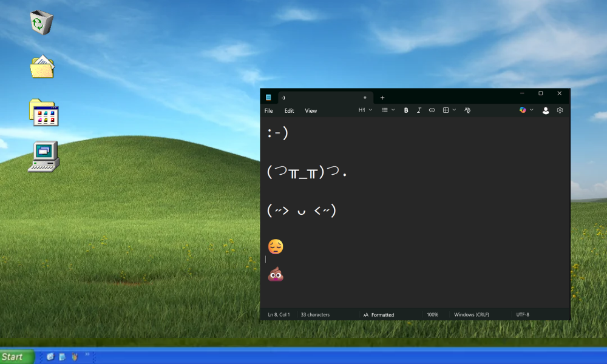Click the first quick launch icon in taskbar
Viewport: 607px width, 364px height.
pyautogui.click(x=50, y=357)
